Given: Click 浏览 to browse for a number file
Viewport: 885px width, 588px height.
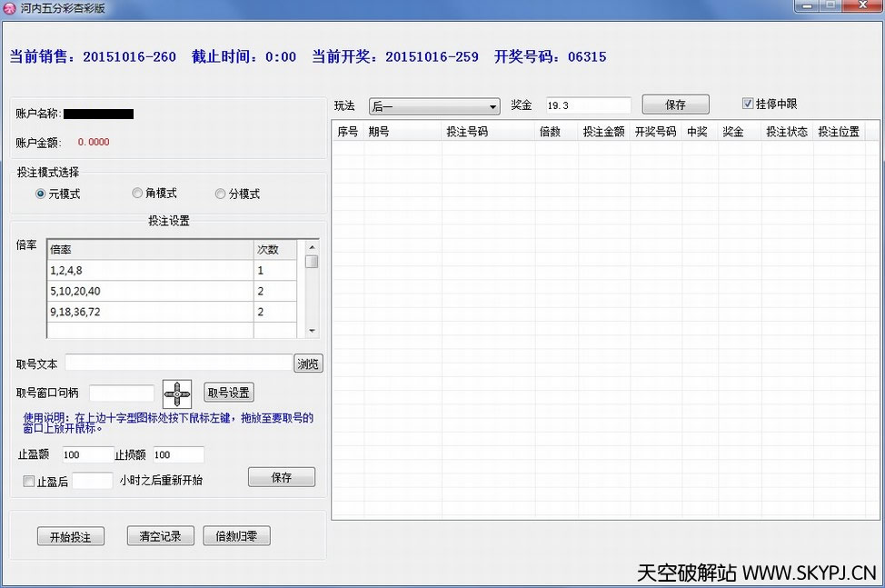Looking at the screenshot, I should pos(308,364).
